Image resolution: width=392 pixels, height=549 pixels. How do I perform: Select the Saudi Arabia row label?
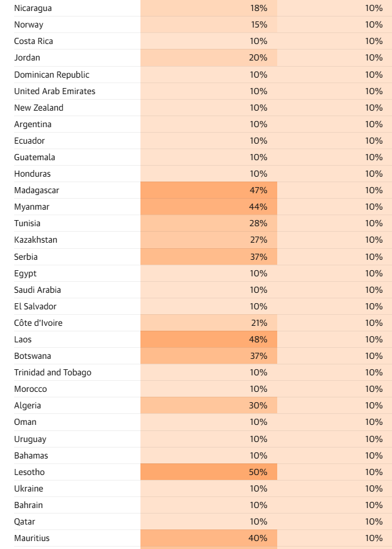(x=37, y=290)
